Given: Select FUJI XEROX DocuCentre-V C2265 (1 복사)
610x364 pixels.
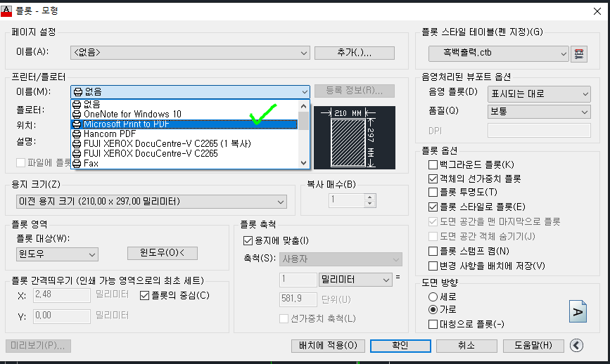Looking at the screenshot, I should click(184, 144).
